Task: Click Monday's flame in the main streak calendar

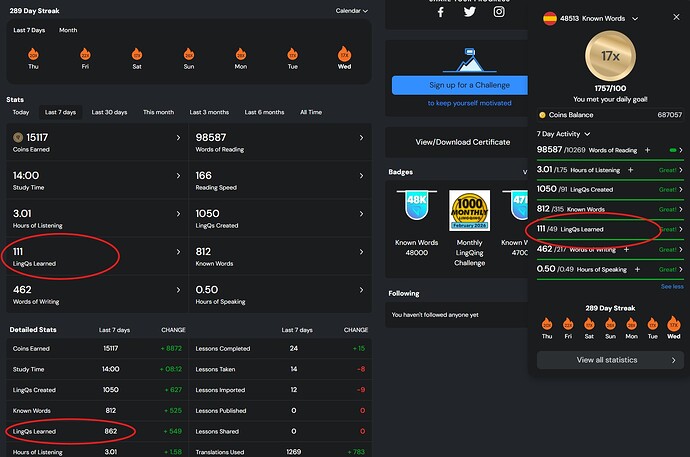Action: coord(241,54)
